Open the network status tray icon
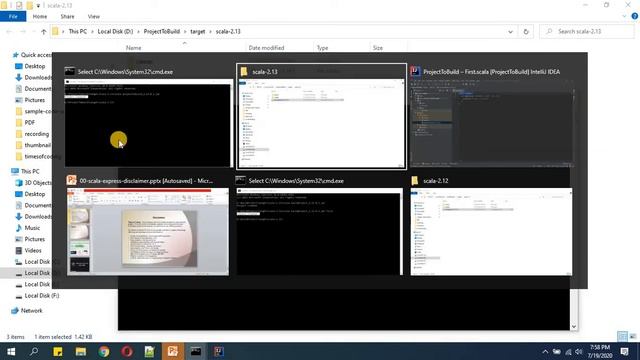The width and height of the screenshot is (640, 360). 568,351
